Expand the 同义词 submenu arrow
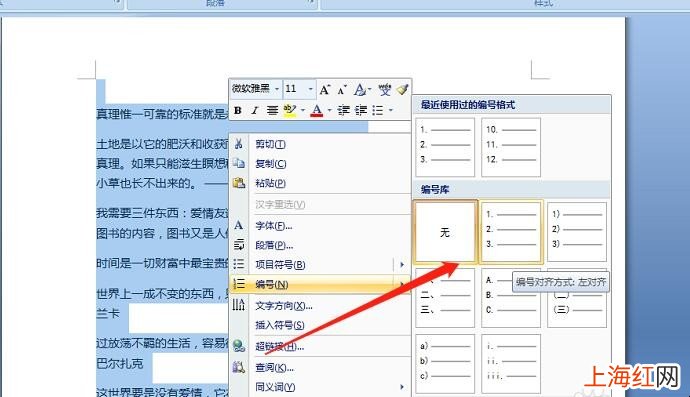 [401, 387]
